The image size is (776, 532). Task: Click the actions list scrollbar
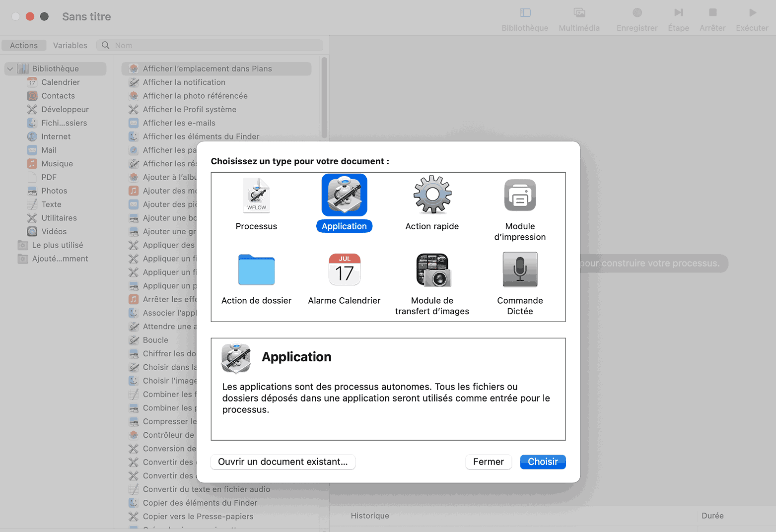point(324,98)
